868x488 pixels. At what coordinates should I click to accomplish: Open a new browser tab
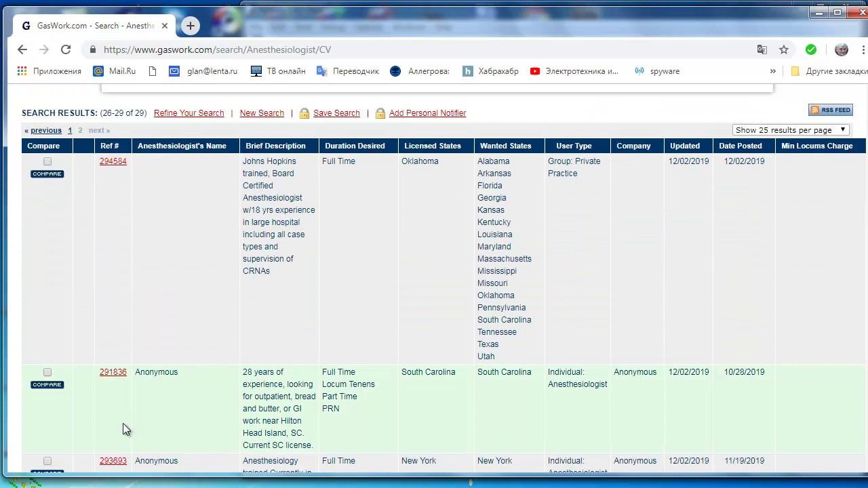[191, 26]
